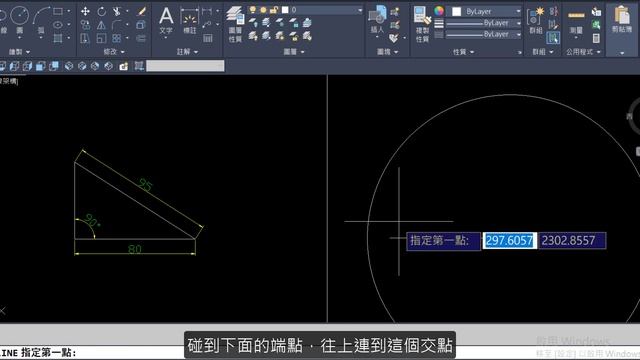Click the Y coordinate field 2302.8557
Image resolution: width=640 pixels, height=360 pixels.
571,240
